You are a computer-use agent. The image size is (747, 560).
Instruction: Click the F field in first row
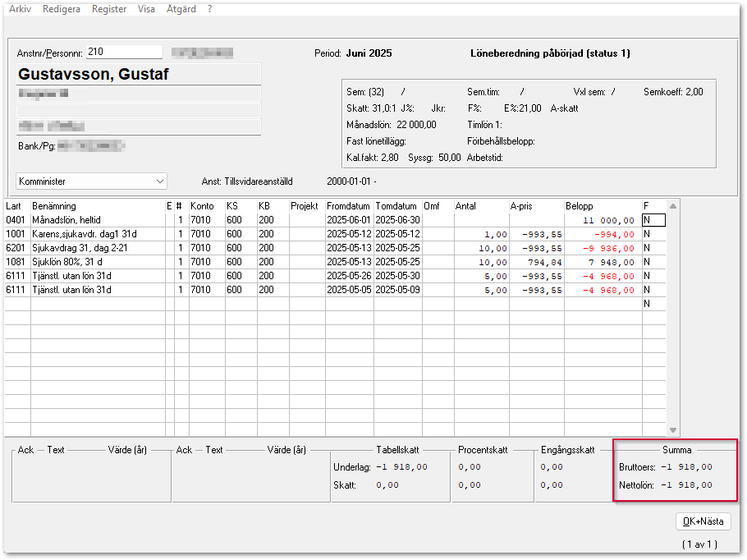click(653, 220)
